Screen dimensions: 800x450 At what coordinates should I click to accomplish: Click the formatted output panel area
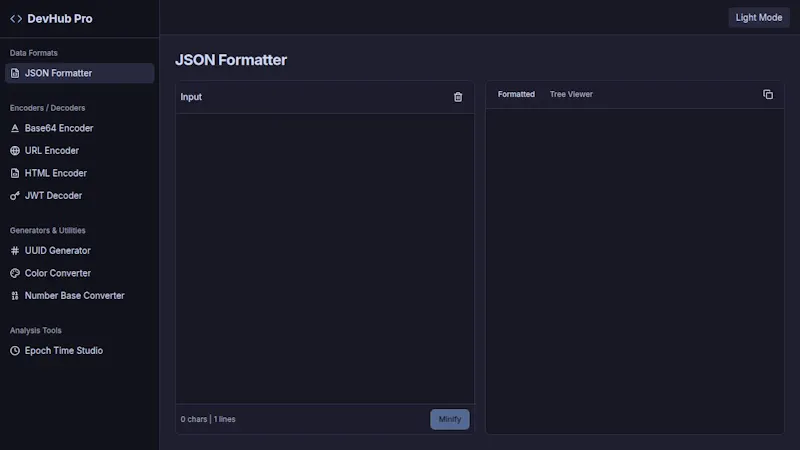tap(635, 271)
